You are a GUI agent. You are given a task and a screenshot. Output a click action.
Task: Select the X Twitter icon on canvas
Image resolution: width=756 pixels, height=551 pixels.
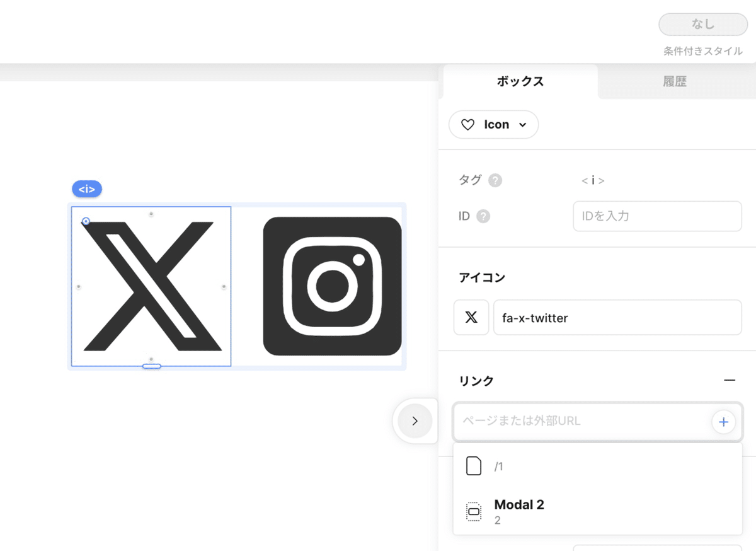[151, 286]
